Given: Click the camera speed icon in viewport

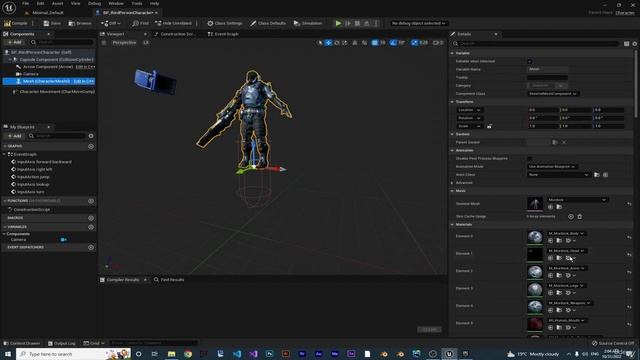Looking at the screenshot, I should (x=438, y=42).
